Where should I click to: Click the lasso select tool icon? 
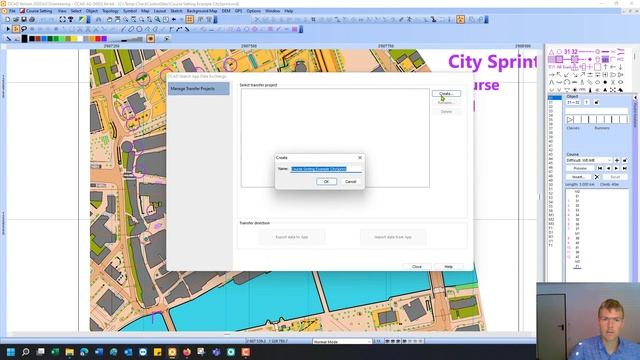coord(24,29)
